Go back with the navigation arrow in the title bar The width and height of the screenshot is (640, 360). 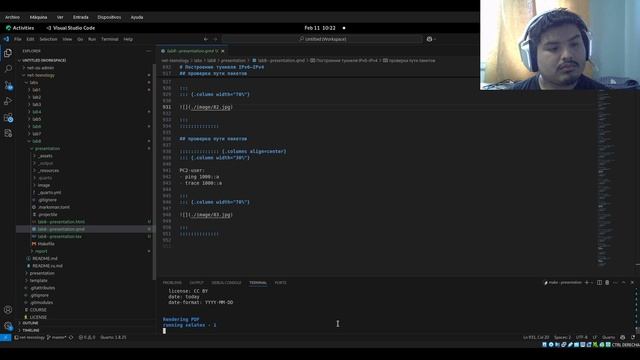coord(206,39)
